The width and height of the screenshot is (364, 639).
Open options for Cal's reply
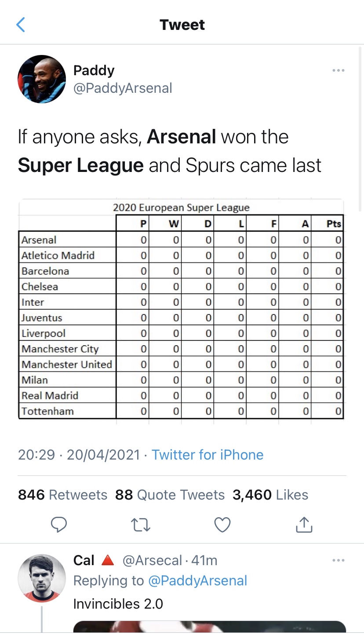pos(338,560)
